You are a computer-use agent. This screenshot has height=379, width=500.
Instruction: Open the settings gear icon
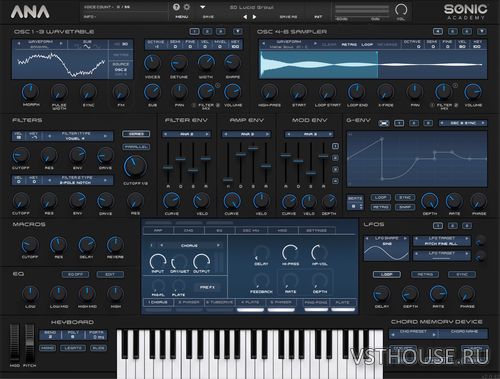pyautogui.click(x=187, y=7)
